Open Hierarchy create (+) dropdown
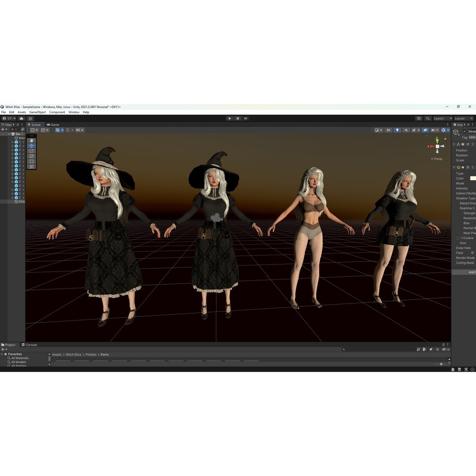 tap(4, 129)
